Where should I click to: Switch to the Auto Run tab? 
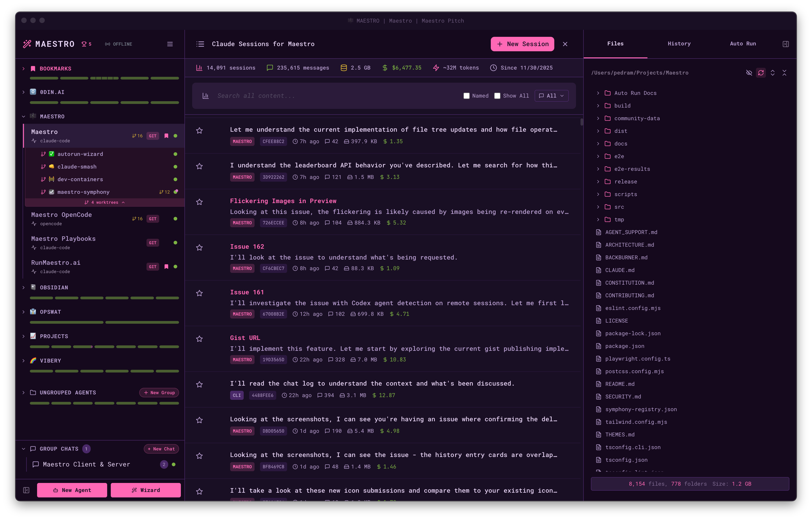tap(743, 44)
